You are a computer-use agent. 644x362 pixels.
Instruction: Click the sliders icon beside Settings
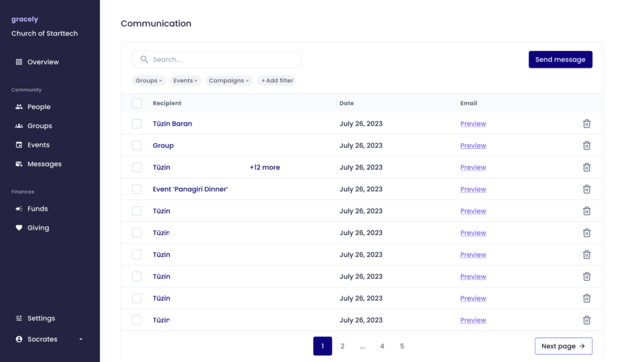19,319
